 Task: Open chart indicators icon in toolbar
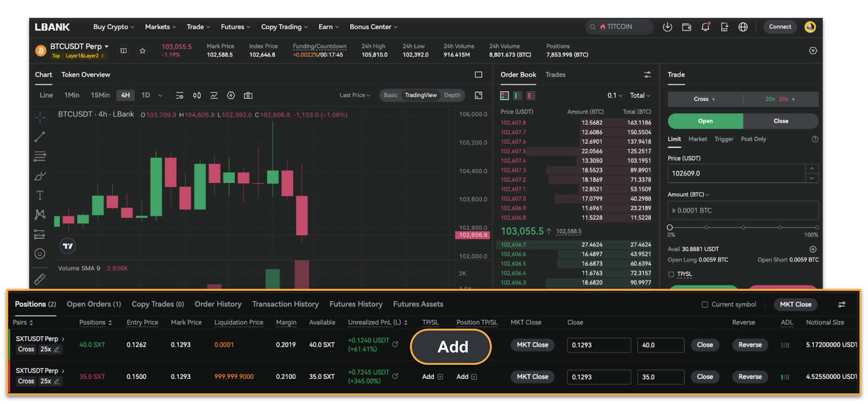(x=214, y=96)
